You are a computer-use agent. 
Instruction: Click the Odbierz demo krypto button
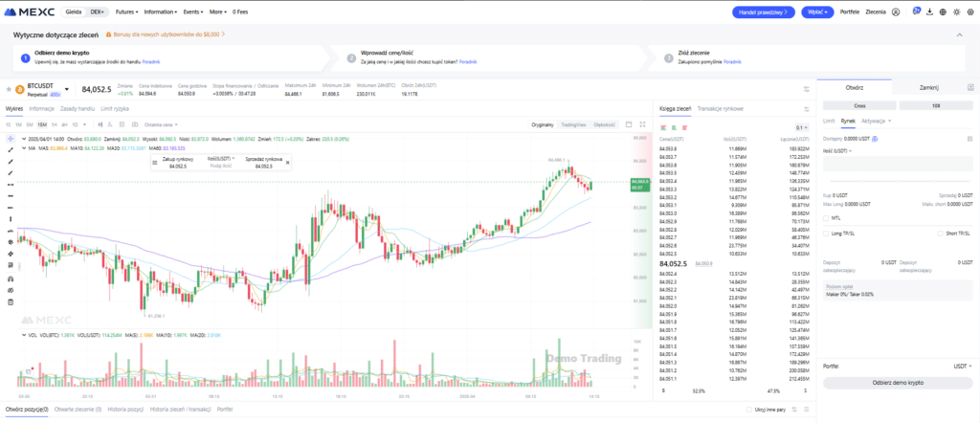[x=897, y=382]
